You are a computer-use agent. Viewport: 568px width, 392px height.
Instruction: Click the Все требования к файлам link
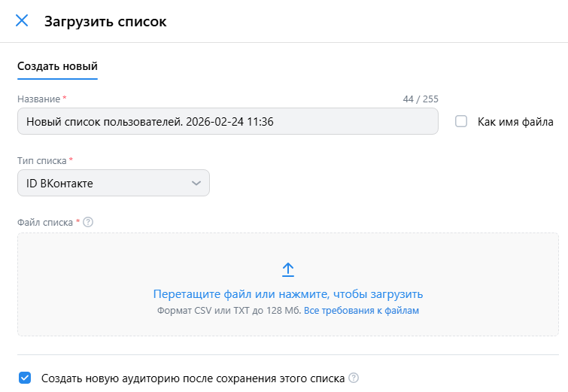tap(361, 310)
